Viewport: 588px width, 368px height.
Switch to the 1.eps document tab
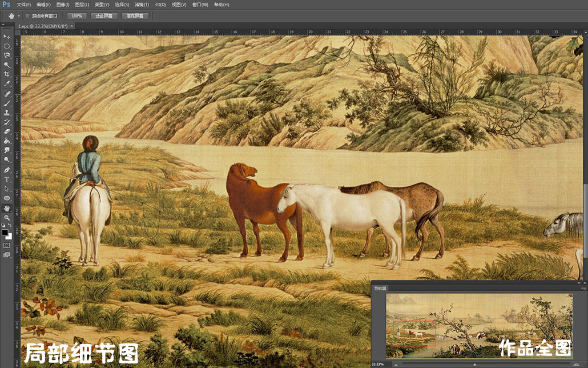coord(43,26)
